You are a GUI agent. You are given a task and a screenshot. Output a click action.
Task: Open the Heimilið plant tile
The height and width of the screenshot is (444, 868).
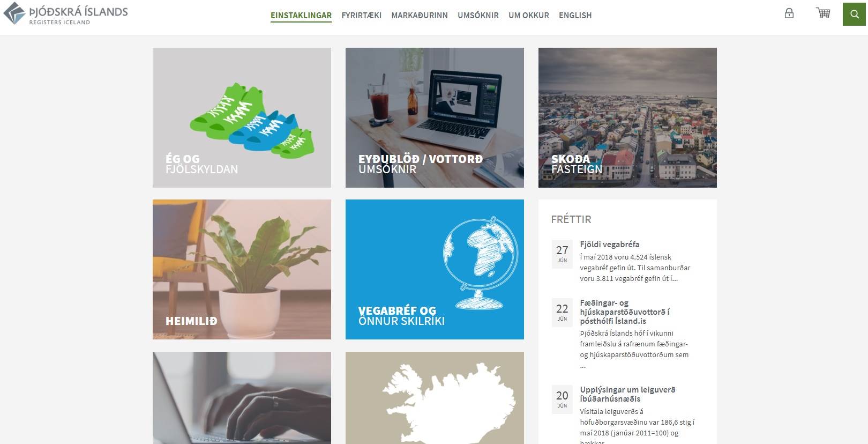click(x=242, y=269)
